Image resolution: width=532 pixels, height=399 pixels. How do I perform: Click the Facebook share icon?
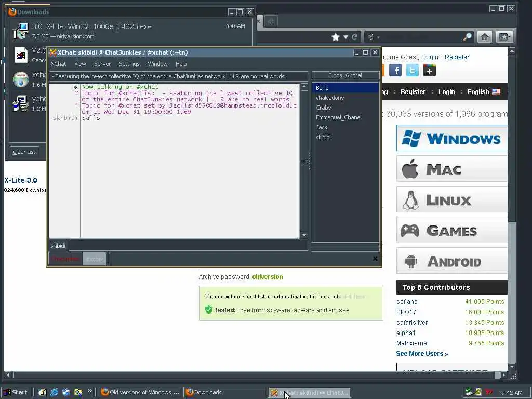coord(395,71)
